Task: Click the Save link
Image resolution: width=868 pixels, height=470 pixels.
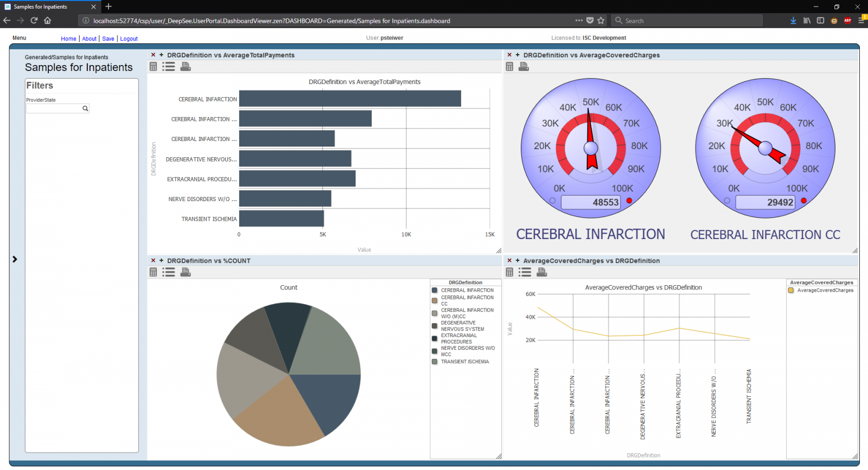Action: coord(108,38)
